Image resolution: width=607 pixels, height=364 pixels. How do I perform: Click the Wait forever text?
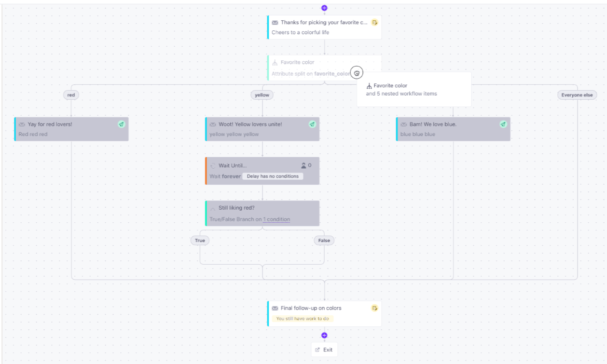point(225,176)
